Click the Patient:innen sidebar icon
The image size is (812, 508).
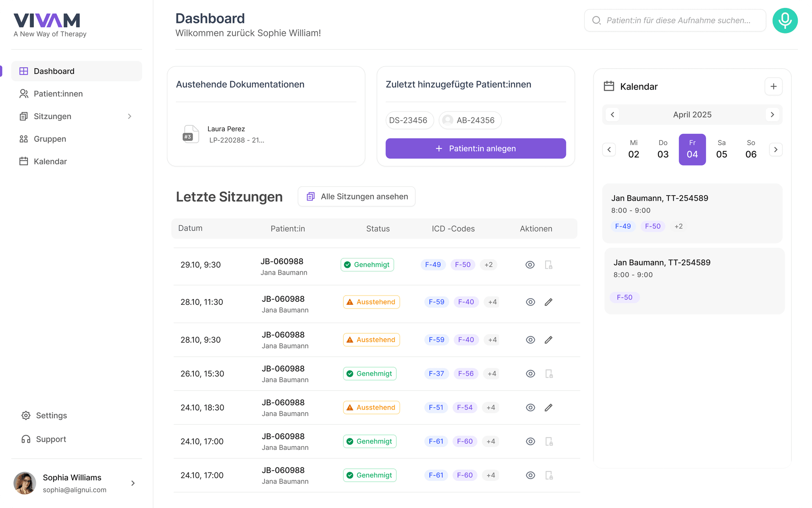click(25, 94)
